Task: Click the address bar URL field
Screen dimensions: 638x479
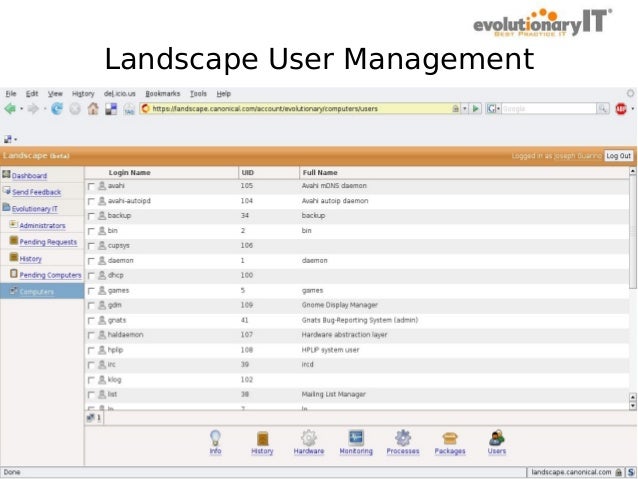Action: click(301, 109)
